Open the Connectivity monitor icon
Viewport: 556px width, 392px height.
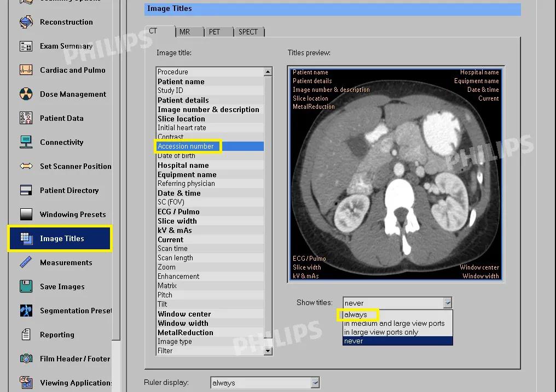(x=26, y=143)
